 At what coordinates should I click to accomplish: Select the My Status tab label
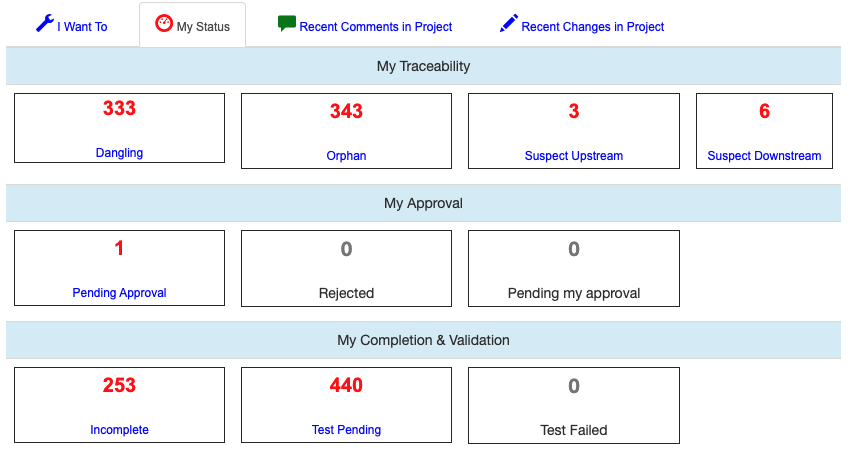[203, 27]
